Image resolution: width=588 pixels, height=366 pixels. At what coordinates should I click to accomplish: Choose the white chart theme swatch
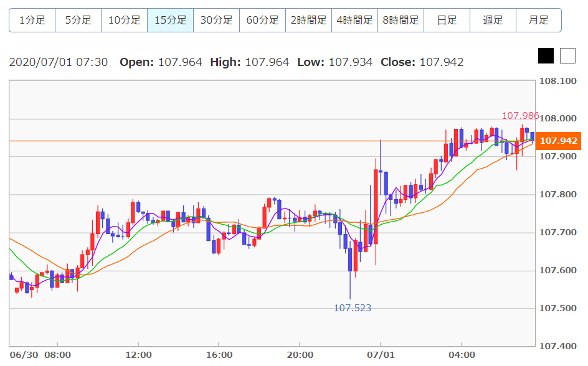pos(567,56)
